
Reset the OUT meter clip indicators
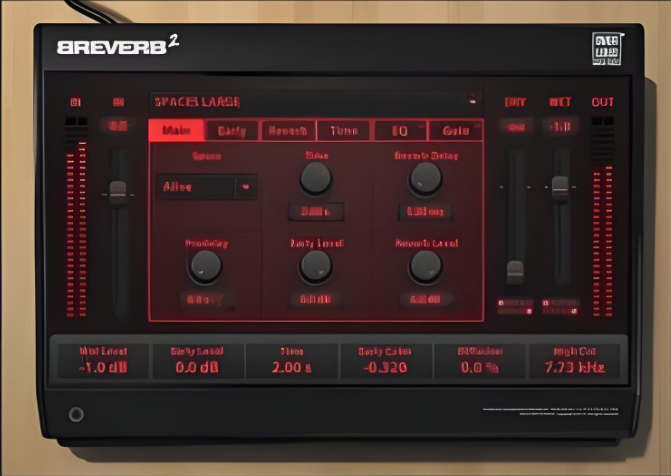tap(603, 121)
